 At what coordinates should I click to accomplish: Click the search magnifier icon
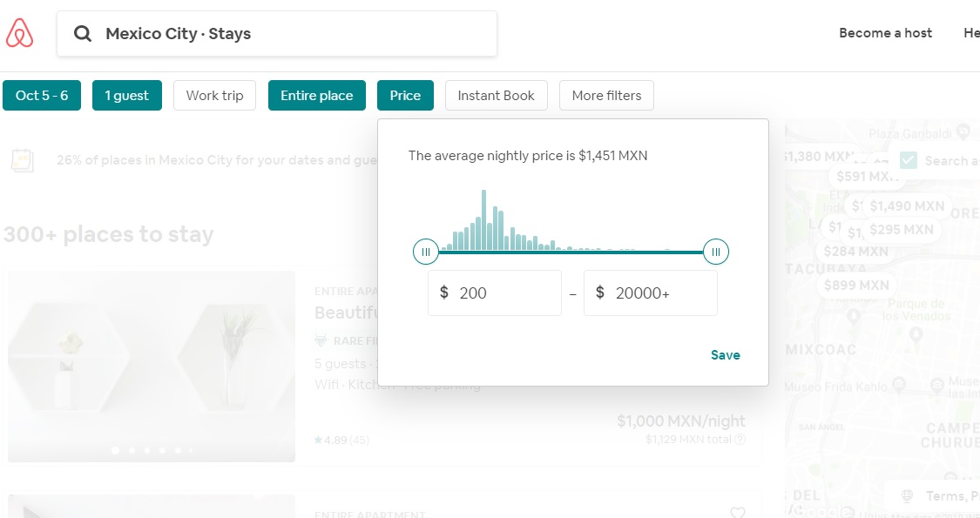click(83, 34)
